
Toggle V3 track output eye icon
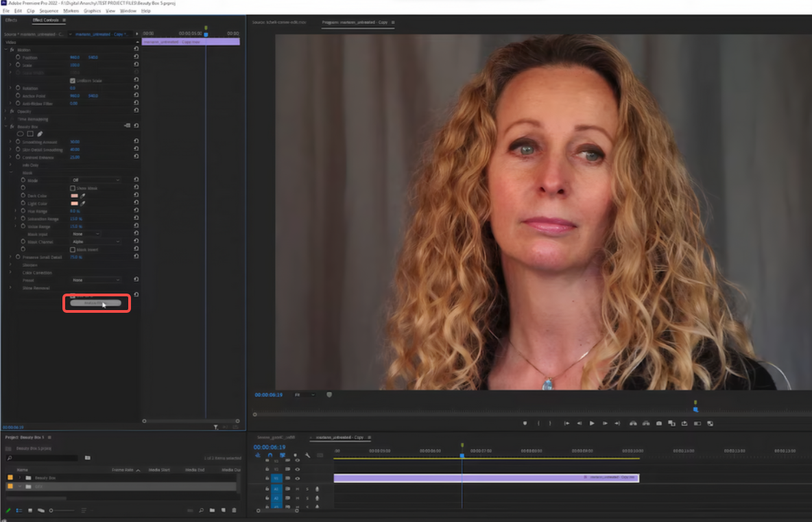click(297, 460)
